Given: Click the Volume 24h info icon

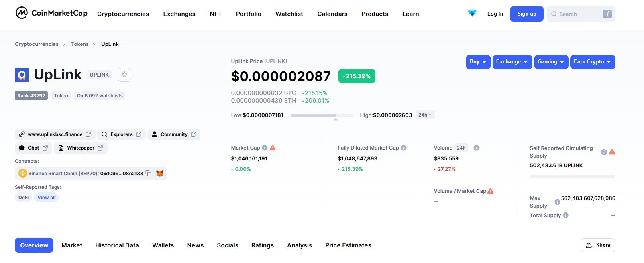Looking at the screenshot, I should coord(477,148).
